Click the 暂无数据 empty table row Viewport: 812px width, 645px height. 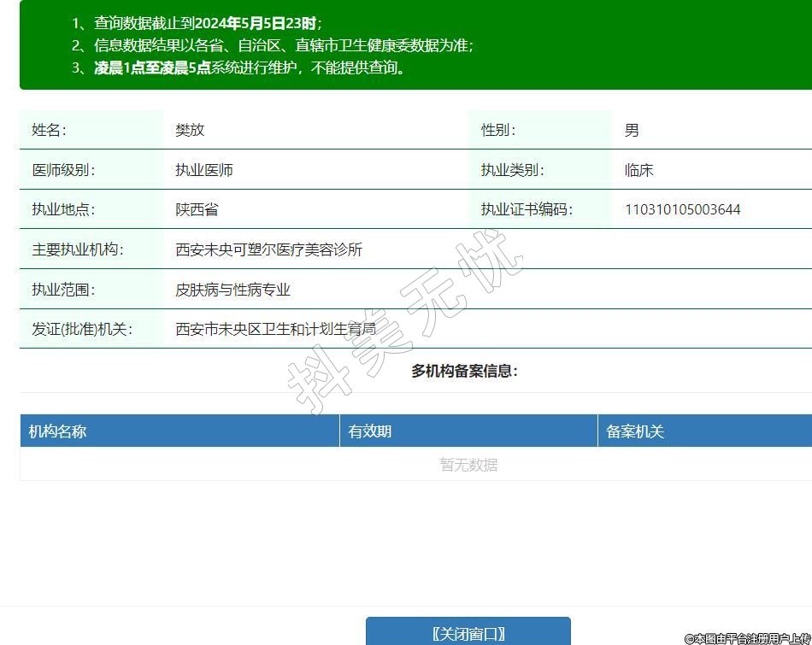[x=468, y=465]
